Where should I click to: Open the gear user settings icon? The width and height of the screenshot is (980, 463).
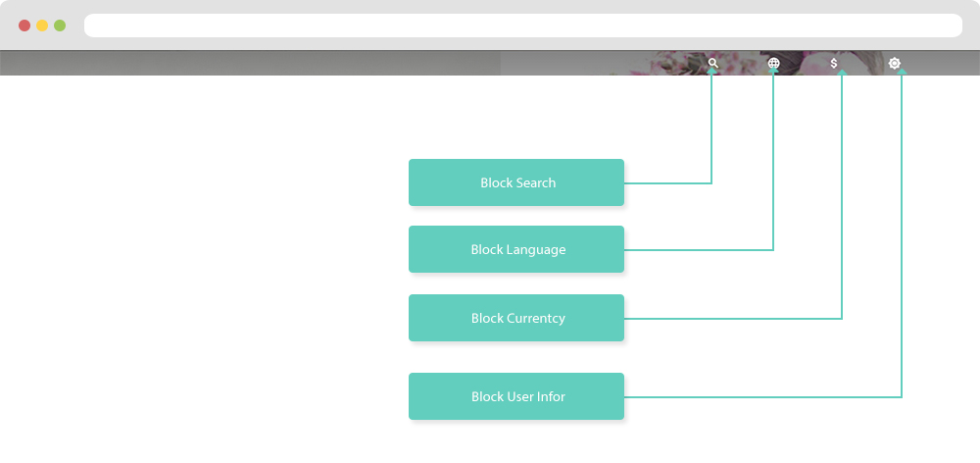pyautogui.click(x=894, y=63)
